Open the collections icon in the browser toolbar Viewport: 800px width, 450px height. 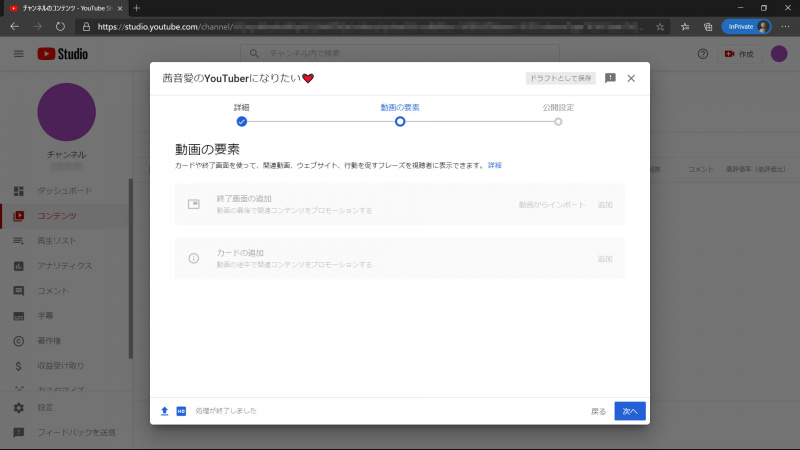coord(708,27)
